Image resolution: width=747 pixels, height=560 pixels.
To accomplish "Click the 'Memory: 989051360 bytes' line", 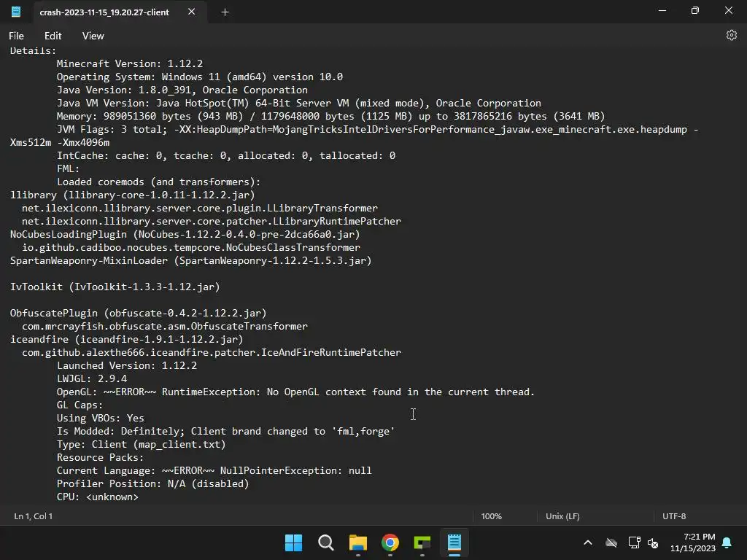I will click(x=330, y=116).
